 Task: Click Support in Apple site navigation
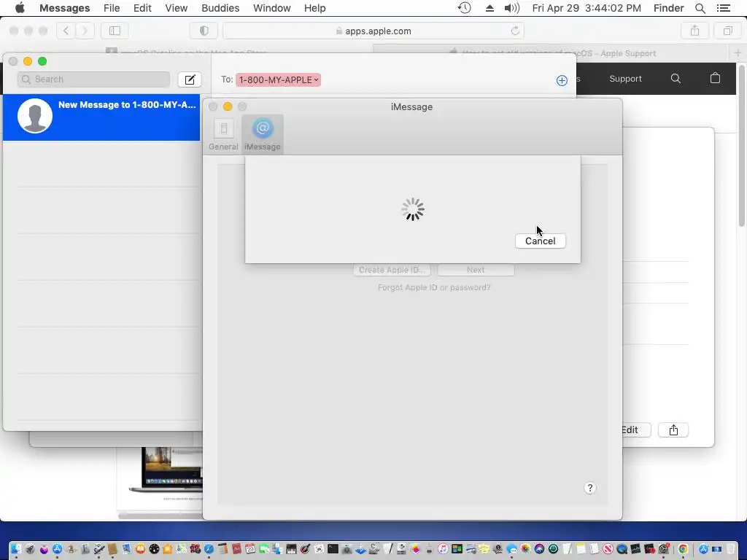click(x=625, y=79)
